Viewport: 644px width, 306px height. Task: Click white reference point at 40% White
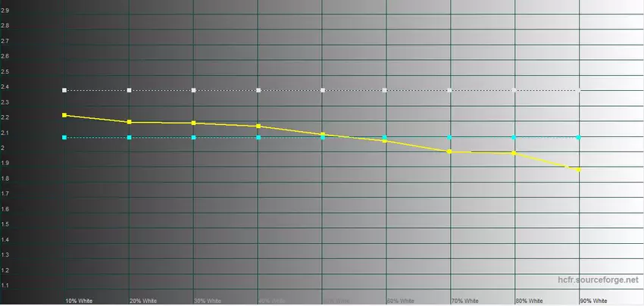click(258, 90)
